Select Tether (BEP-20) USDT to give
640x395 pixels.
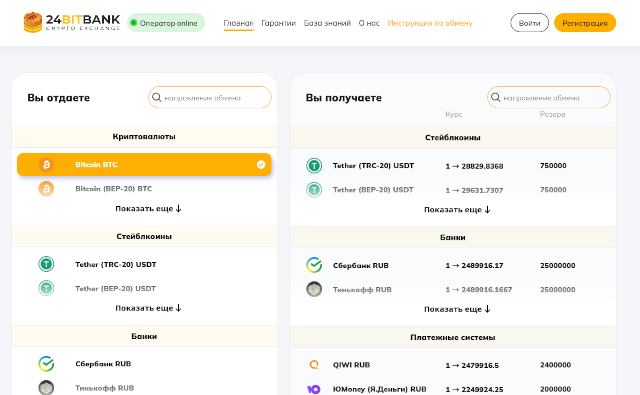144,288
